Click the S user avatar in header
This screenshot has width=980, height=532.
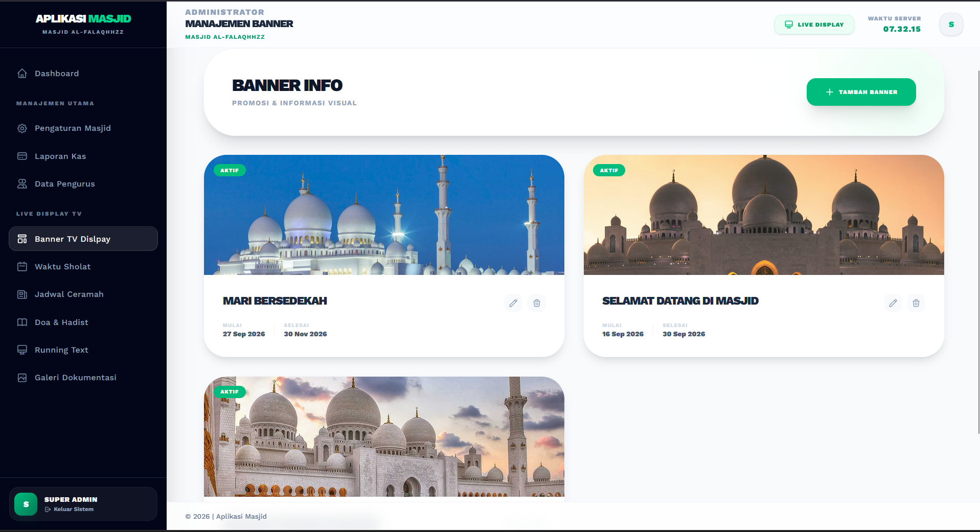(951, 25)
